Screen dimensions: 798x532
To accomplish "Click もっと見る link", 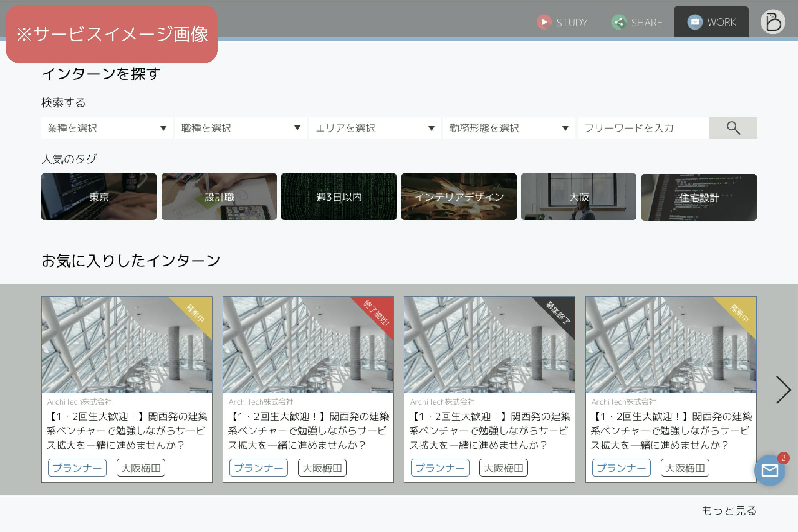I will [x=729, y=511].
